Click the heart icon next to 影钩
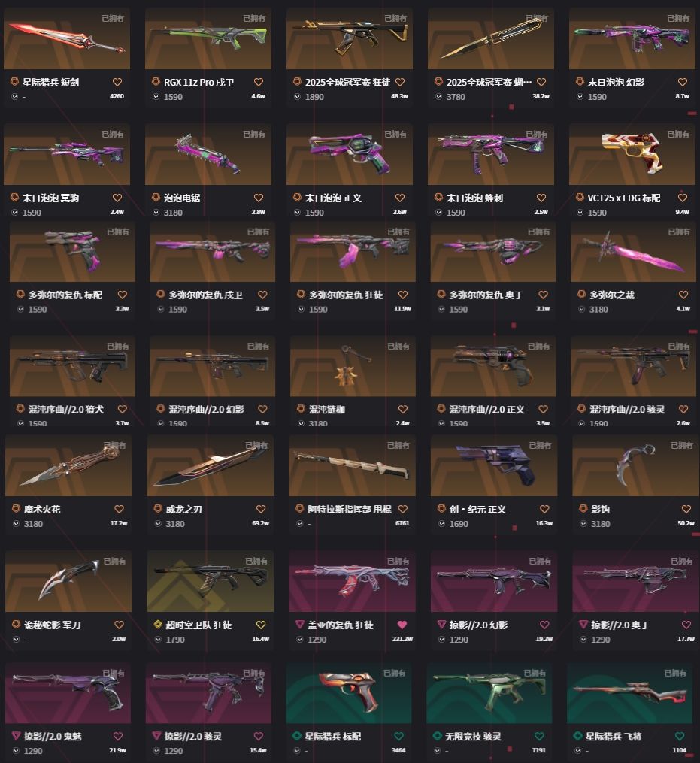 [x=686, y=510]
